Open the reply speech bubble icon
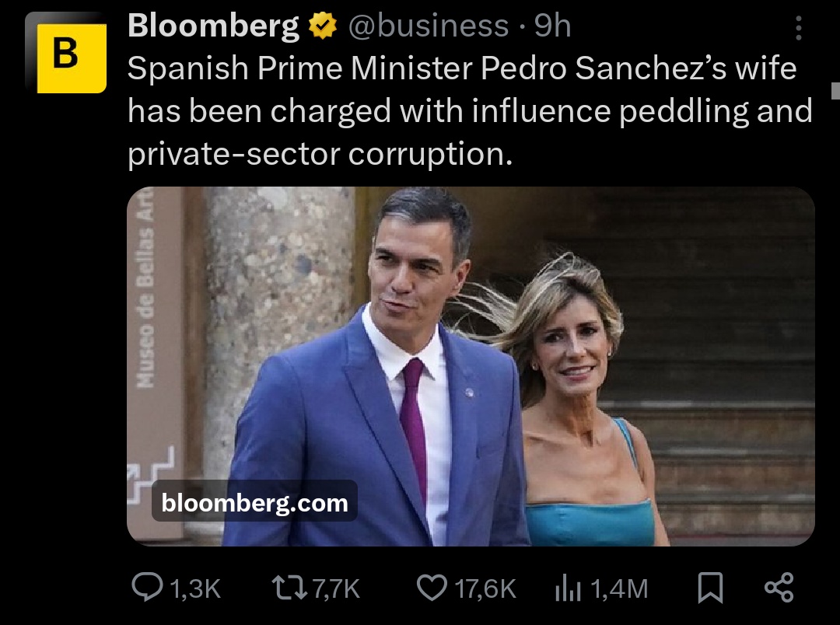Screen dimensions: 840x625 pos(146,587)
